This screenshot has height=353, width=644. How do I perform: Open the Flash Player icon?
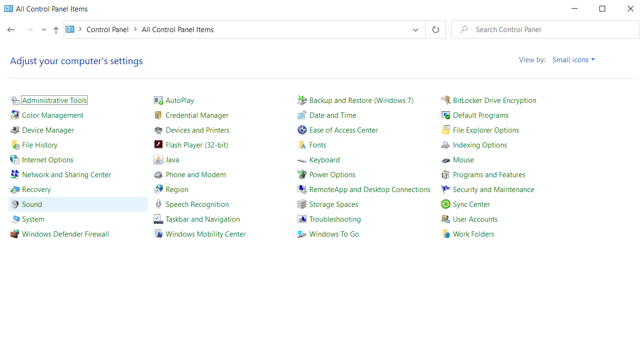158,145
